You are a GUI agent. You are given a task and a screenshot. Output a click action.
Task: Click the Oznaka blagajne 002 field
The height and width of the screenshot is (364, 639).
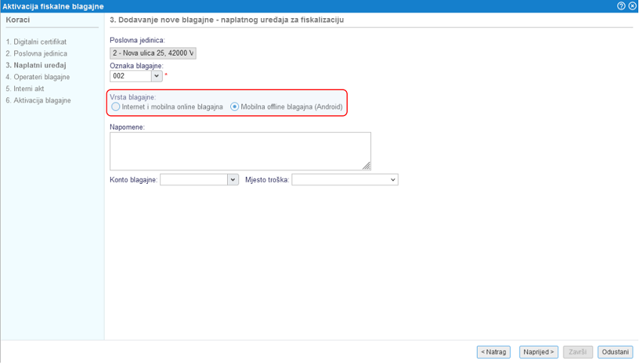tap(131, 76)
